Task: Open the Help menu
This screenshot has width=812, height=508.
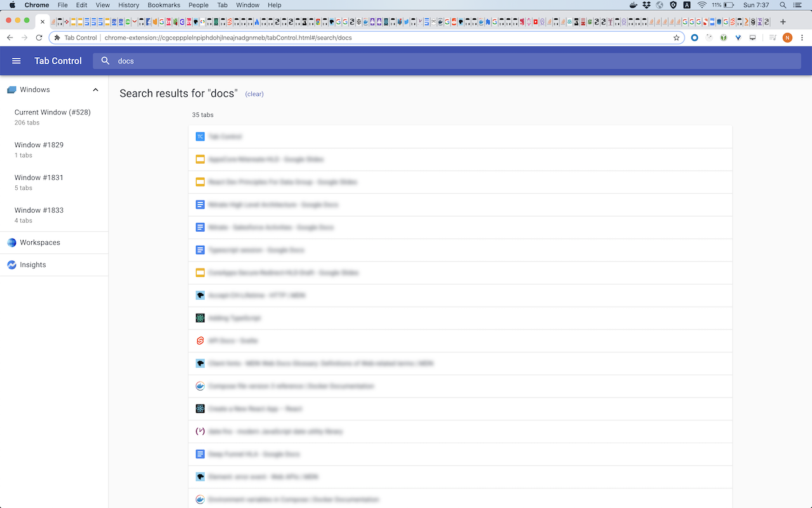Action: point(274,5)
